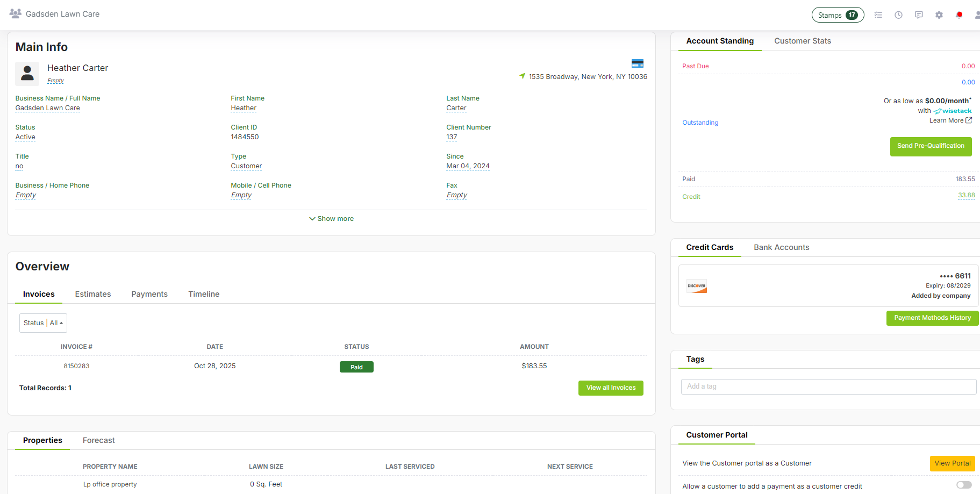
Task: Open the Status All filter dropdown
Action: 43,323
